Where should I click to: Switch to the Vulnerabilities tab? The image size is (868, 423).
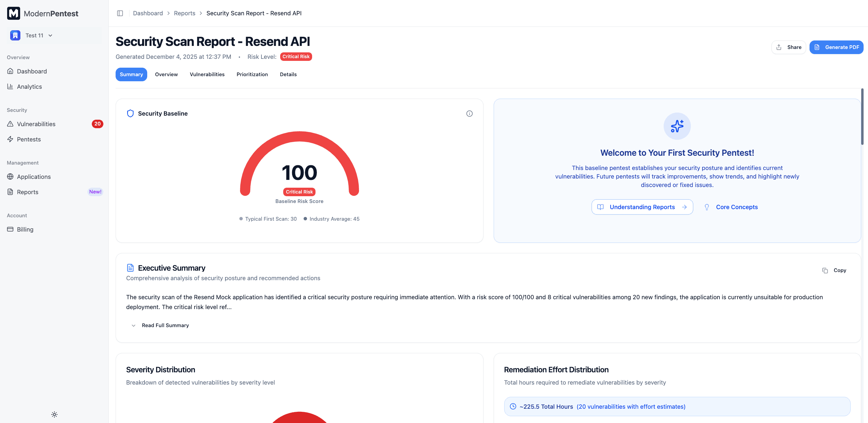click(x=207, y=74)
